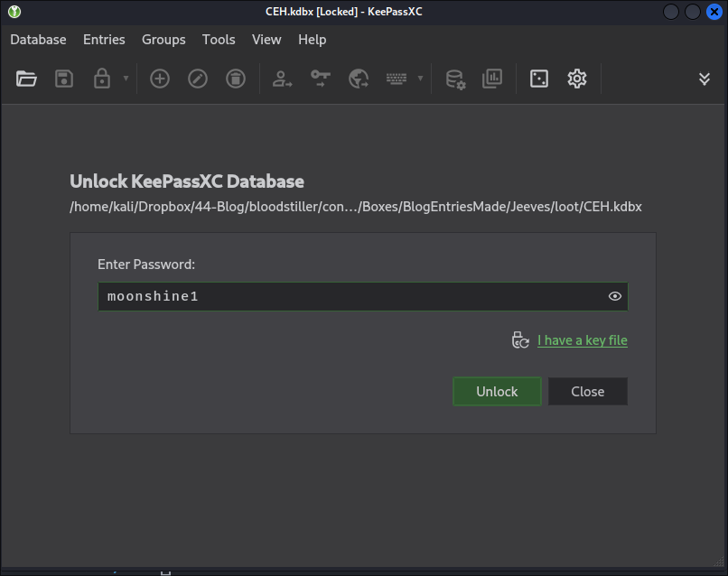Toggle password visibility eye icon
Screen dimensions: 728x576
pos(615,296)
